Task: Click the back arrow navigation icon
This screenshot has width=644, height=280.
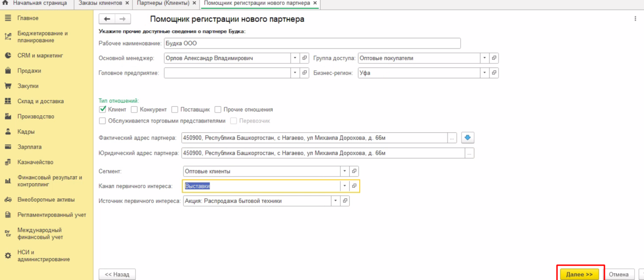Action: pyautogui.click(x=107, y=19)
